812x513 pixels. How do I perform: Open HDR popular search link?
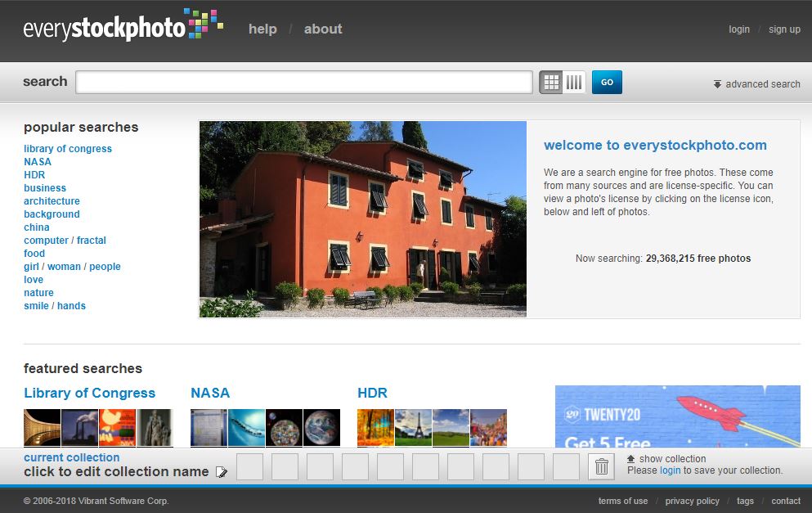(34, 174)
